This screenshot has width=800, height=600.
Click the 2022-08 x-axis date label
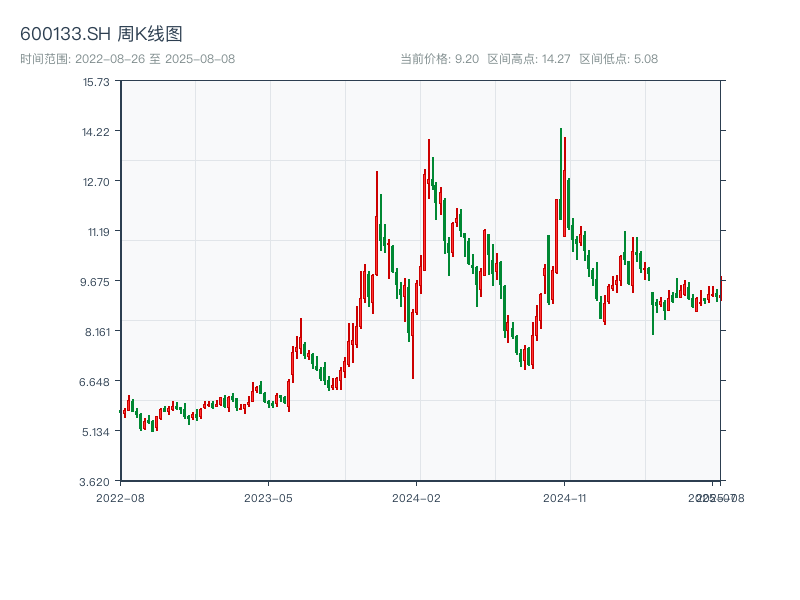[x=120, y=497]
